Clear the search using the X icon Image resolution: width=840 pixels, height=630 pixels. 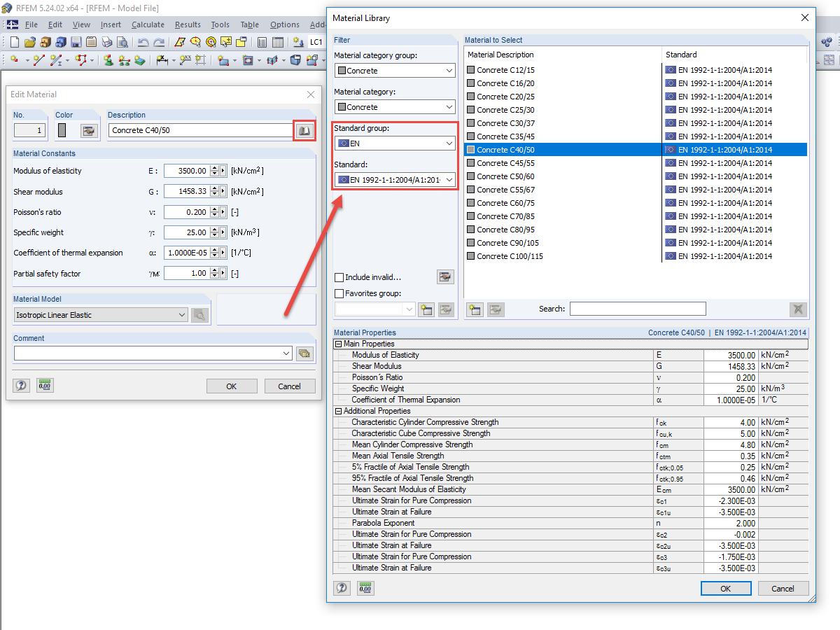click(x=798, y=309)
